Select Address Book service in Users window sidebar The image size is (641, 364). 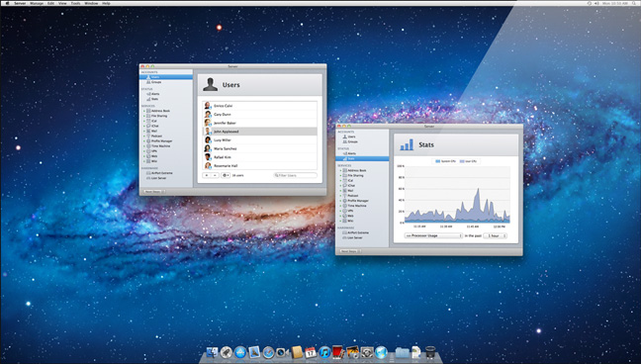[x=160, y=111]
